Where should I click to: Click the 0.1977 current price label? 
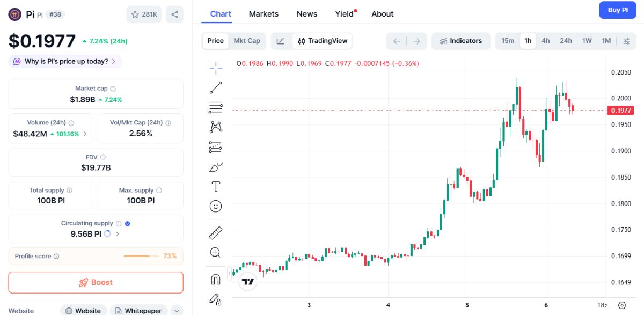(620, 111)
